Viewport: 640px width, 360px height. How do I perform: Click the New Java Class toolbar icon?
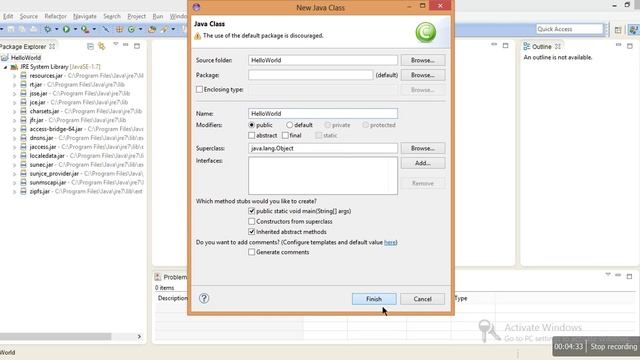click(x=131, y=29)
